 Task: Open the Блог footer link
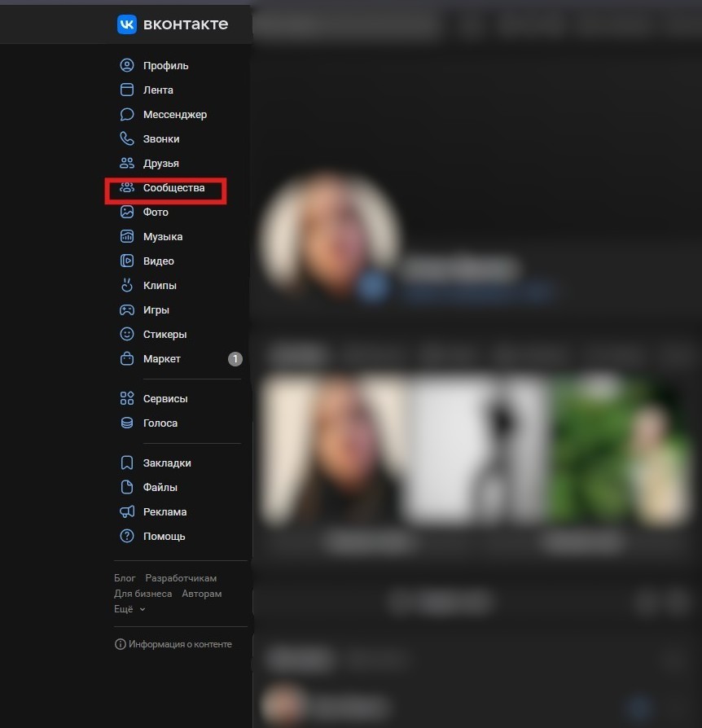[x=125, y=578]
